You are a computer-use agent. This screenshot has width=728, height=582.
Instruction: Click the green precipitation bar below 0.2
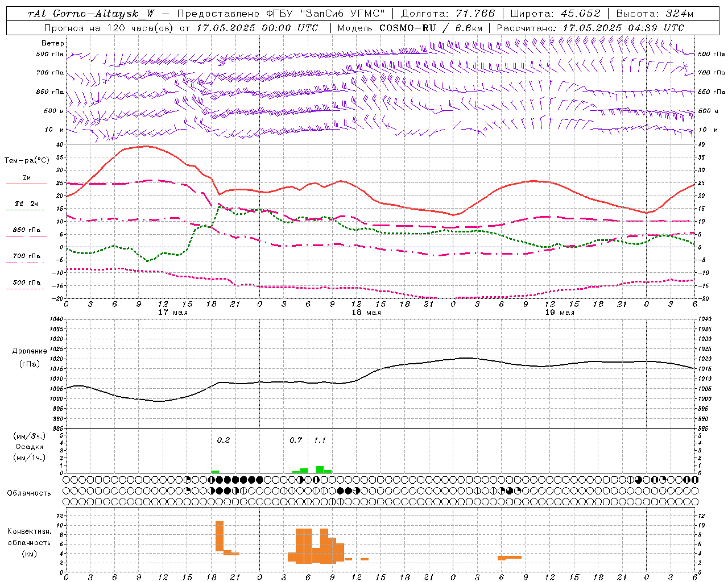pyautogui.click(x=215, y=472)
